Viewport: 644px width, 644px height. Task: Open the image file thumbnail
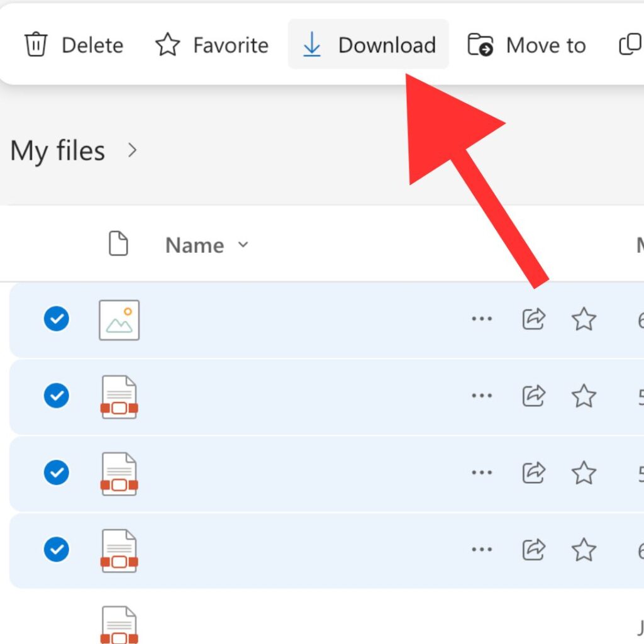pos(119,320)
